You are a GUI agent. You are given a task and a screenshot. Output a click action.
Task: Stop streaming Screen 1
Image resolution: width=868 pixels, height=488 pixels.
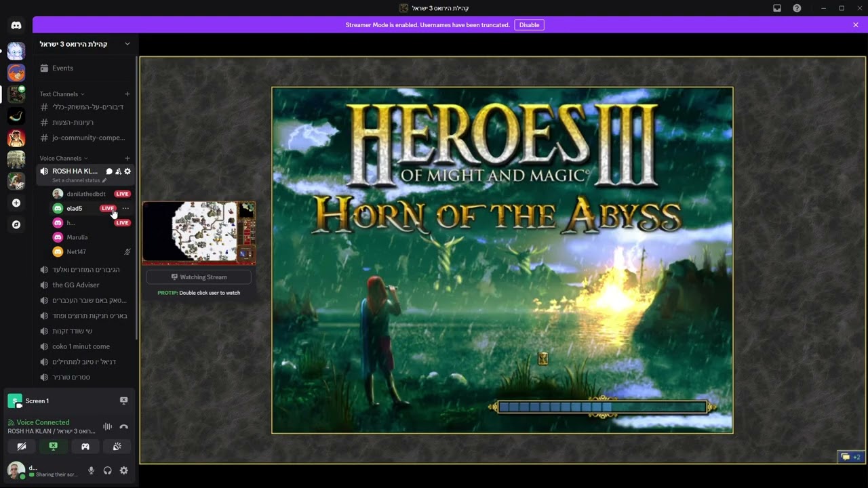123,401
